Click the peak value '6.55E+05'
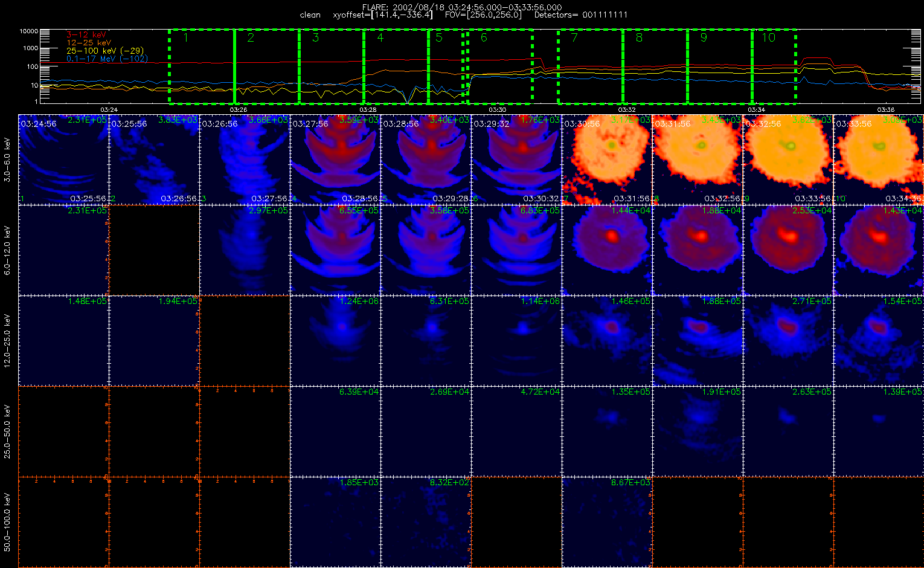 pyautogui.click(x=359, y=211)
